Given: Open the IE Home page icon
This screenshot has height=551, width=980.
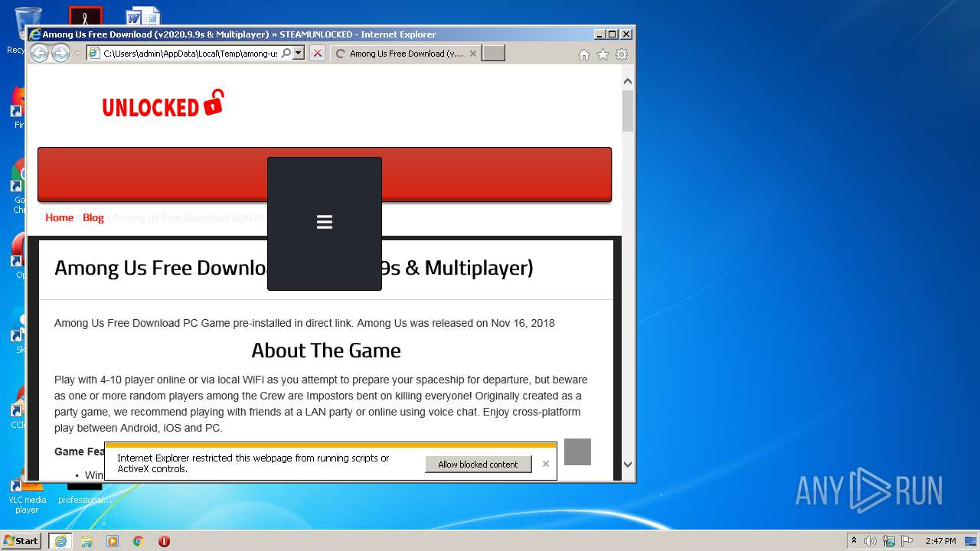Looking at the screenshot, I should [584, 54].
